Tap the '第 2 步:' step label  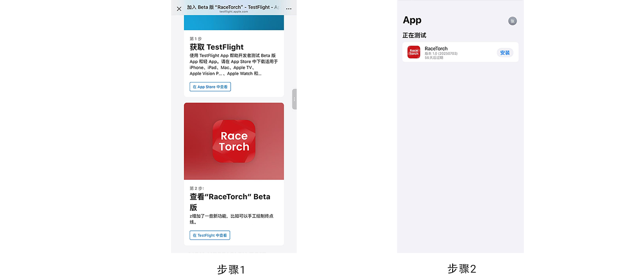click(x=196, y=188)
